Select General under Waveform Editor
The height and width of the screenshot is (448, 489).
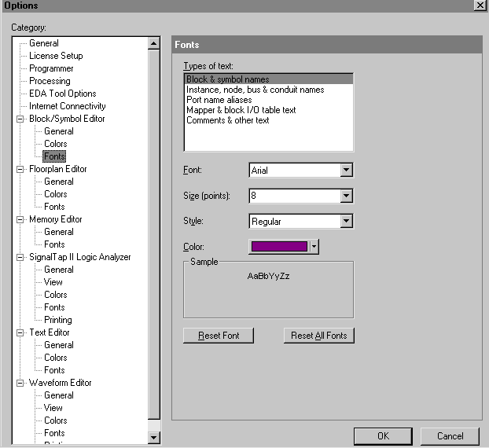(59, 395)
